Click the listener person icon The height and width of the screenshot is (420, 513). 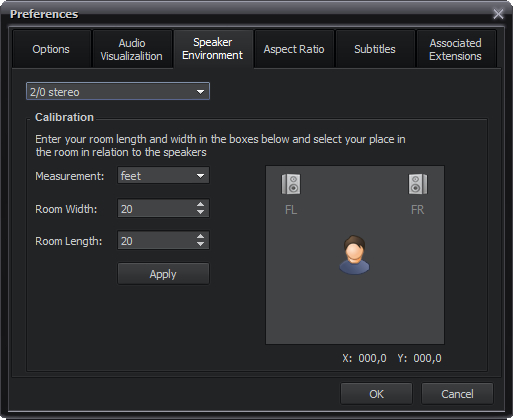[x=354, y=255]
